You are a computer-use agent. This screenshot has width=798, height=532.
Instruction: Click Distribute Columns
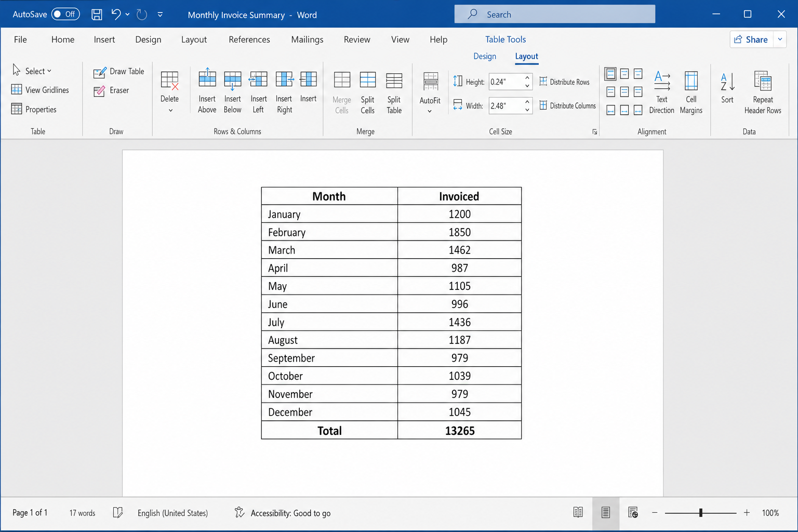(568, 105)
